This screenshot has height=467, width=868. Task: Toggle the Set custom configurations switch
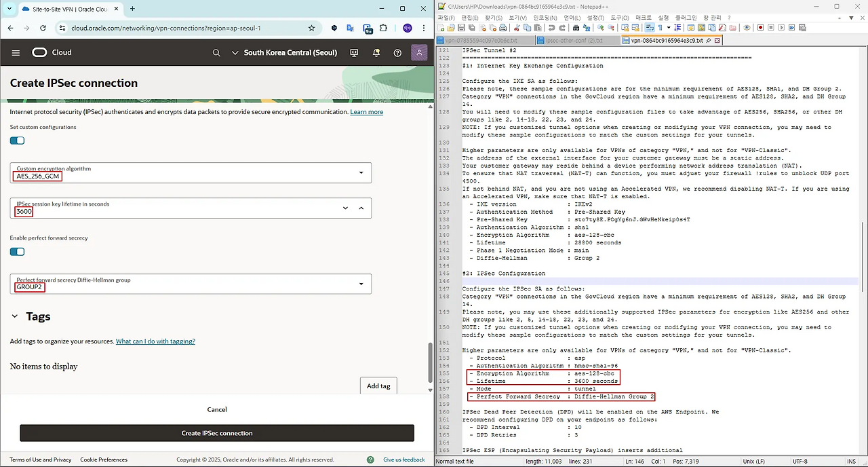click(x=17, y=141)
